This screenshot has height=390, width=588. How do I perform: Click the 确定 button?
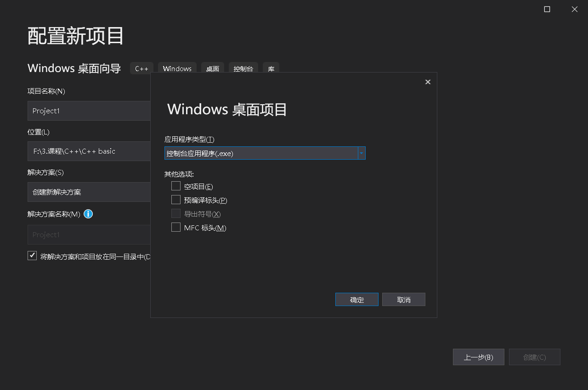[x=356, y=299]
